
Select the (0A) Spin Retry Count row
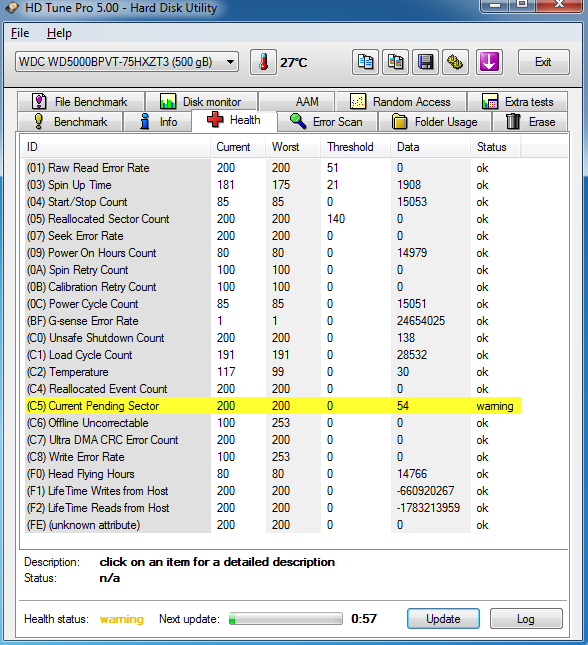point(273,270)
